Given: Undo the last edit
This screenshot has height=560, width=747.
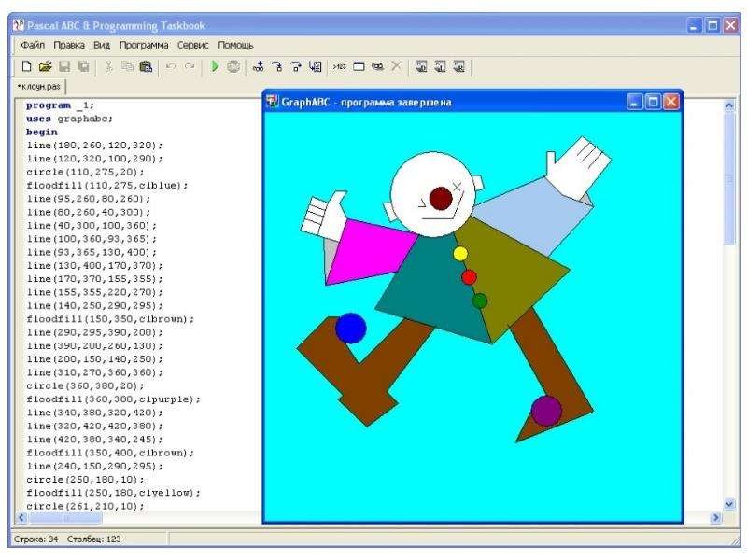Looking at the screenshot, I should pyautogui.click(x=171, y=66).
